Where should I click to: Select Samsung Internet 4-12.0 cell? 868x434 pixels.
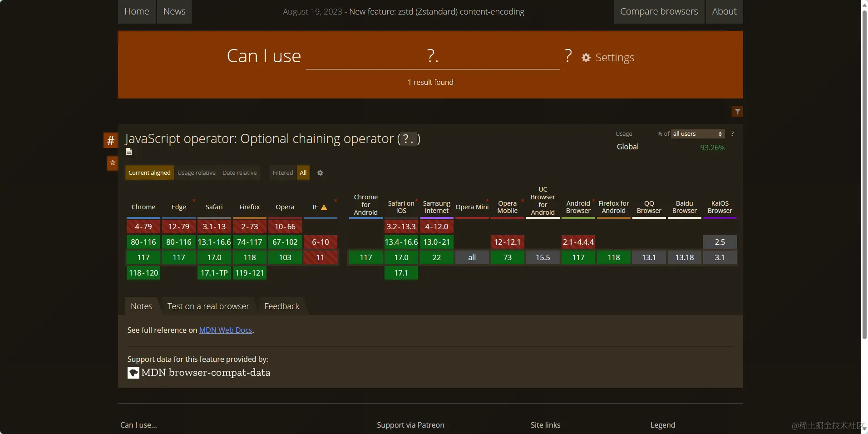(x=437, y=227)
